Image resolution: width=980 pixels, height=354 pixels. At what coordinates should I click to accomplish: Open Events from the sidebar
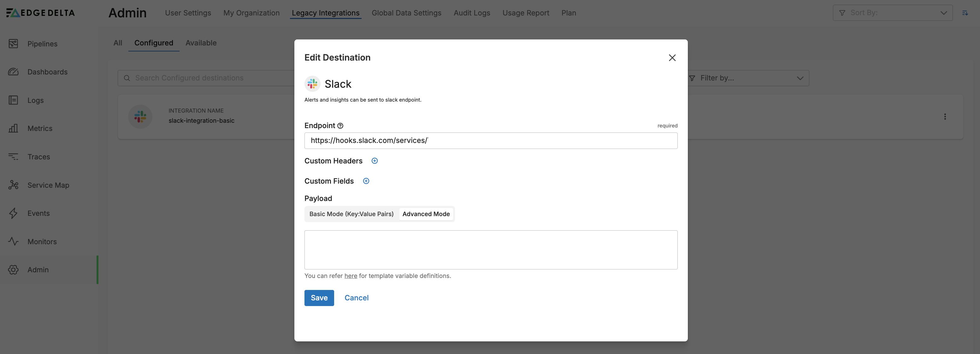coord(38,213)
